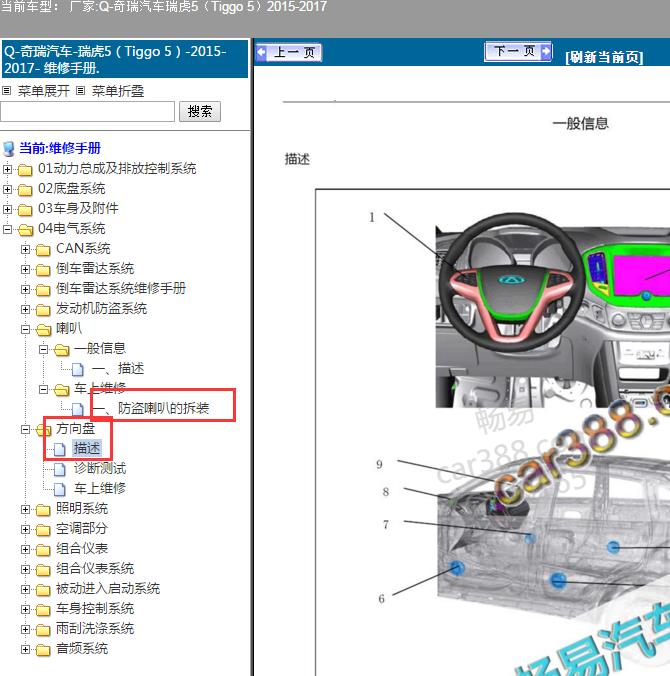The height and width of the screenshot is (676, 670).
Task: Select the 当前:维修手册 root node
Action: [60, 148]
